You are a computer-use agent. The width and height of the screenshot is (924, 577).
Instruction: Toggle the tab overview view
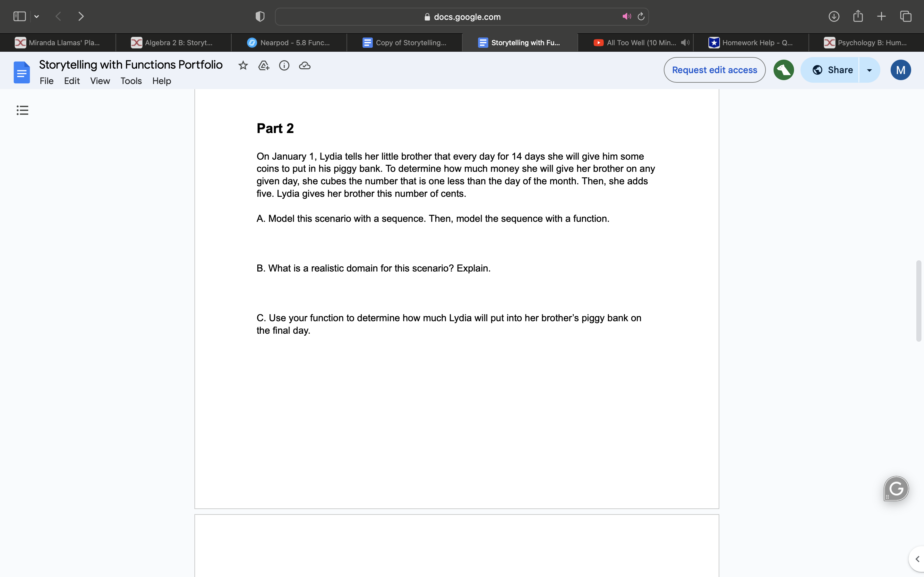coord(905,16)
